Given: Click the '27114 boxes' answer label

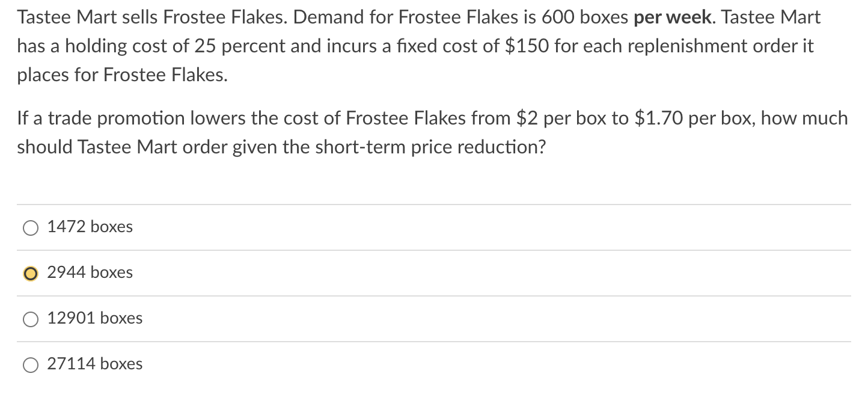Looking at the screenshot, I should [x=95, y=365].
